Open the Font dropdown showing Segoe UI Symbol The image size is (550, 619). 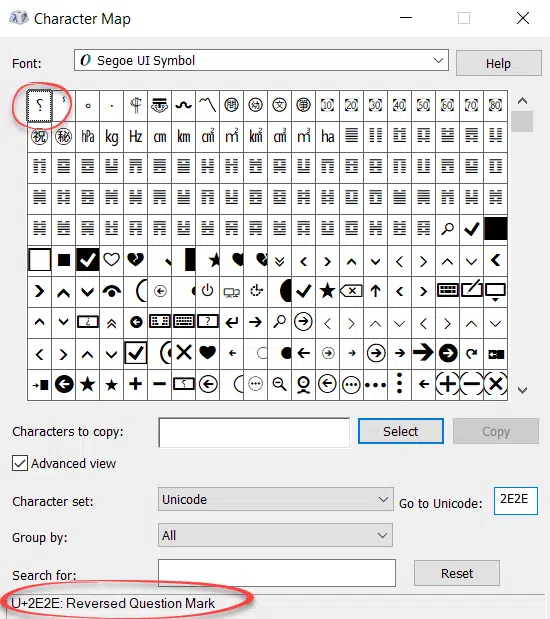(261, 60)
